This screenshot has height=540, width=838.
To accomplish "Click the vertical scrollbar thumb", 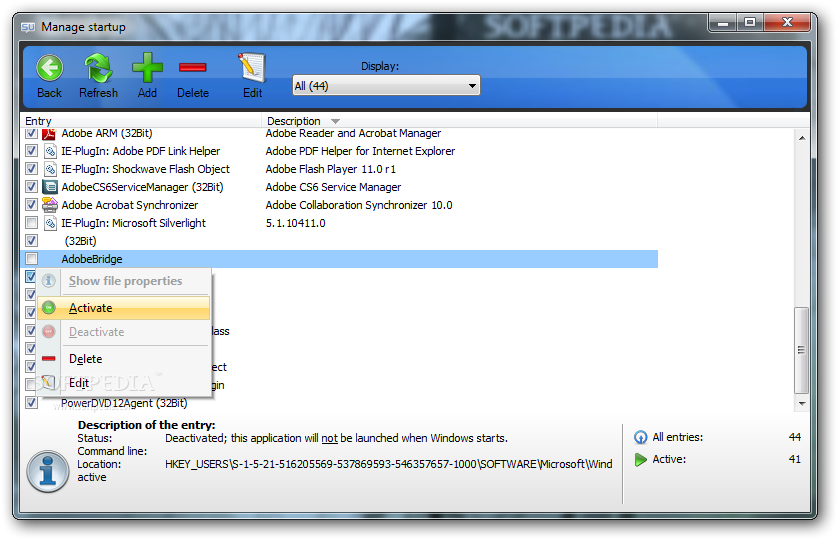I will pyautogui.click(x=802, y=350).
